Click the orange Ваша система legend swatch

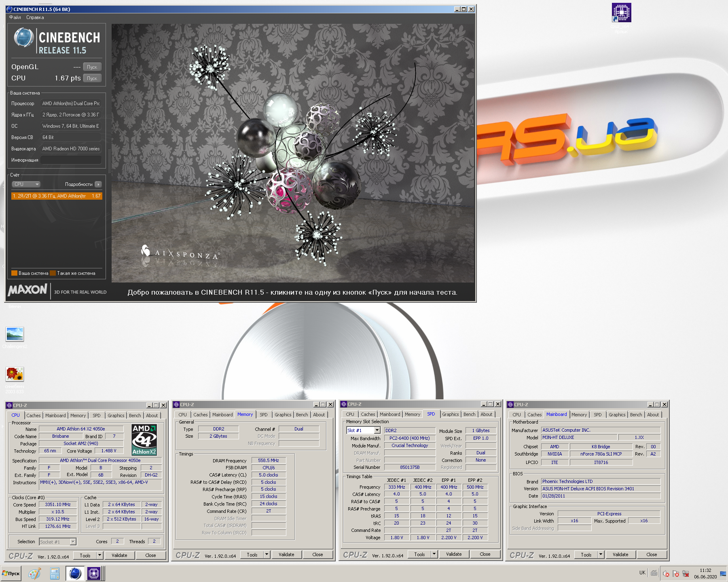14,273
